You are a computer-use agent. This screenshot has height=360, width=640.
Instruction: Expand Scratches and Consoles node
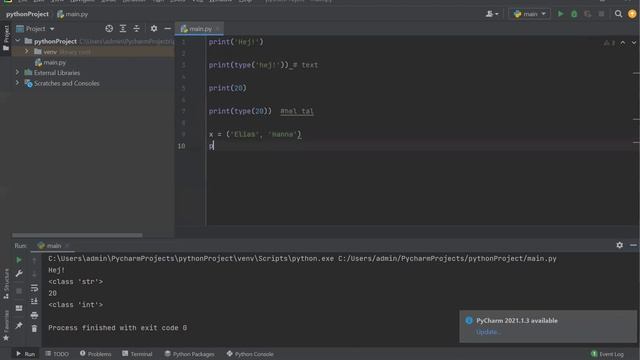coord(18,83)
